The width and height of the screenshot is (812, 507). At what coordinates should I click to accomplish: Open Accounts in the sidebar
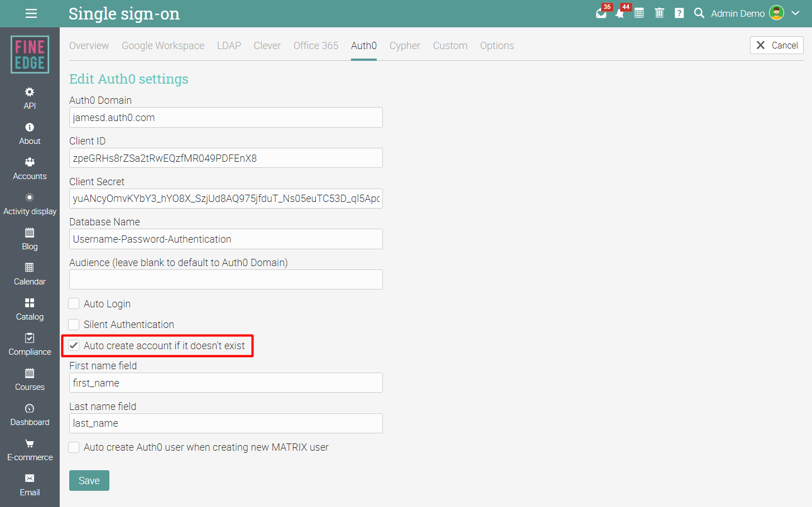(30, 169)
